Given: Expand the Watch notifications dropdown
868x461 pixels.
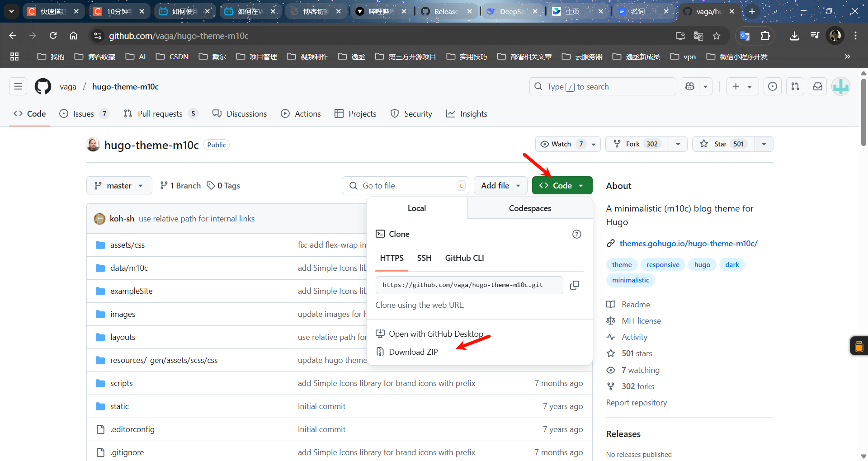Looking at the screenshot, I should [x=568, y=144].
